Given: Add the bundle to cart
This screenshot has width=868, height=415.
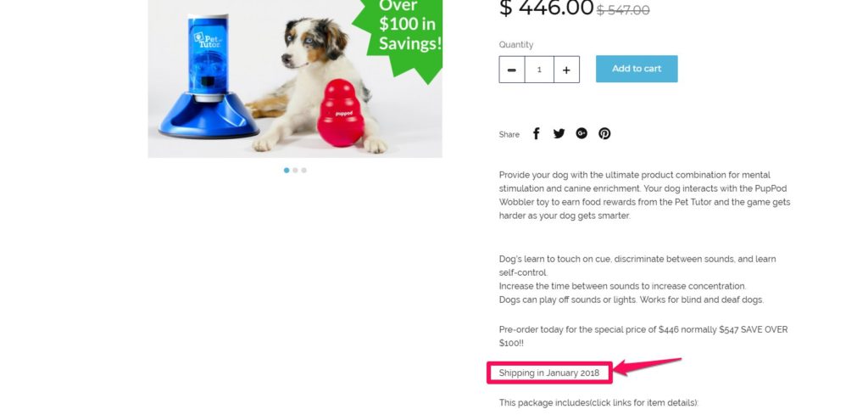Looking at the screenshot, I should pyautogui.click(x=637, y=69).
